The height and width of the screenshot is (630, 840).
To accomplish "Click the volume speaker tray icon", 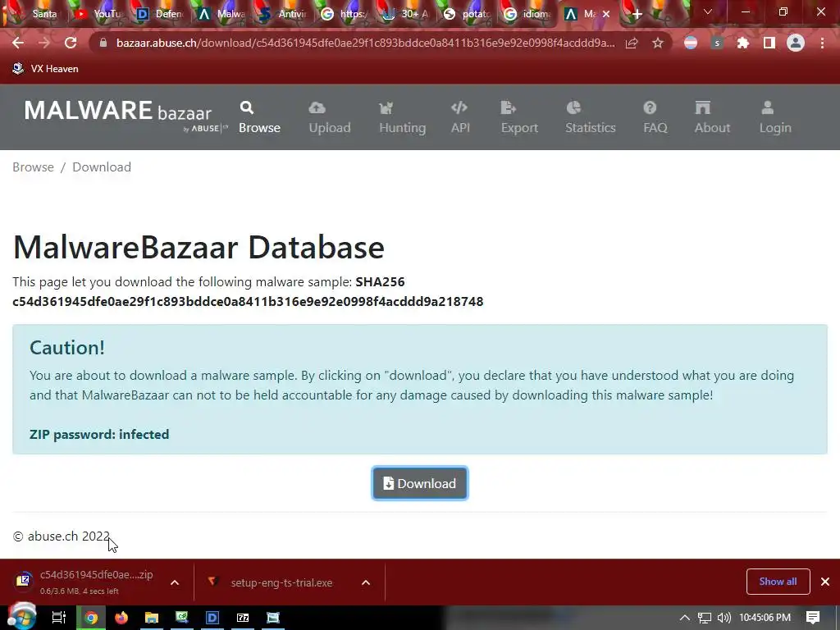I will tap(724, 618).
